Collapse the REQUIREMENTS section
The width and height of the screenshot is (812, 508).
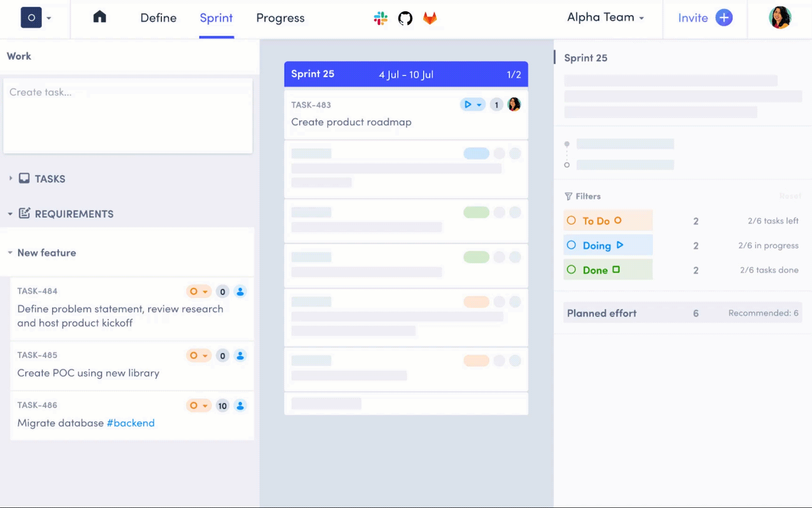(10, 214)
